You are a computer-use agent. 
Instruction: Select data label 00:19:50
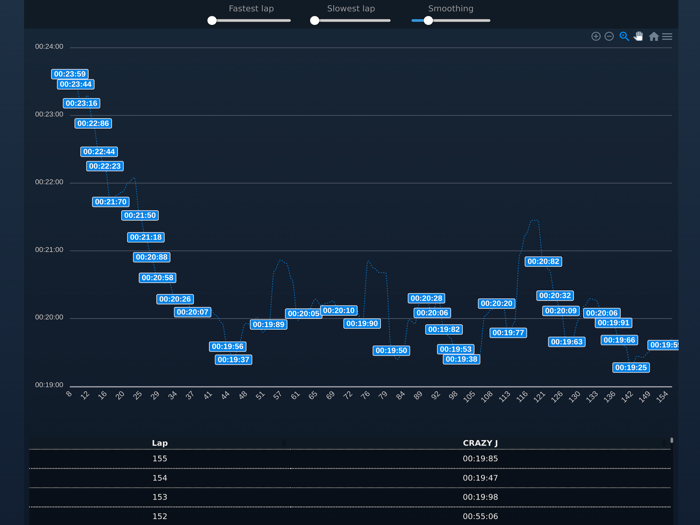click(392, 350)
